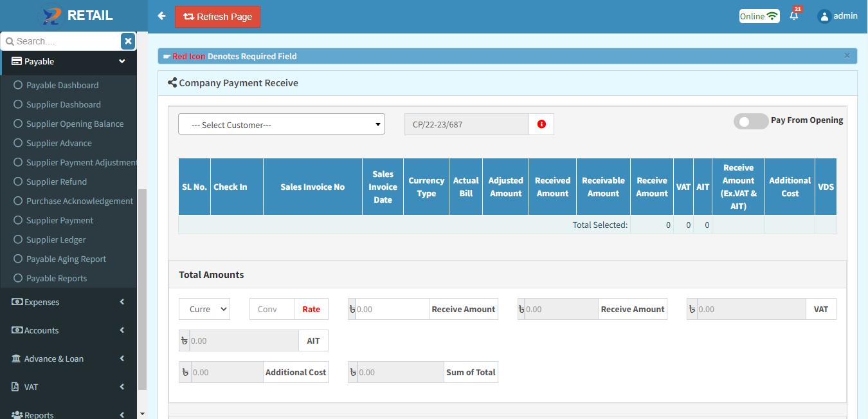Screen dimensions: 868x419
Task: Click the Conv rate input field
Action: click(x=271, y=309)
